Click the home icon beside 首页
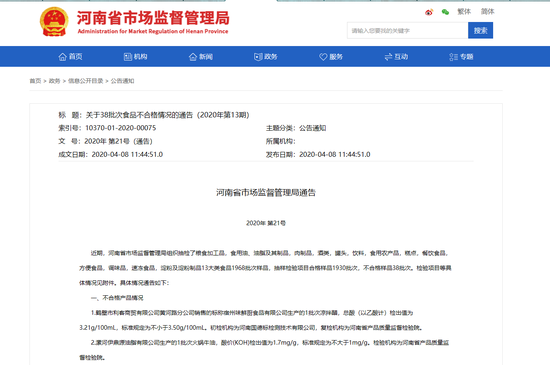550x365 pixels. 62,57
